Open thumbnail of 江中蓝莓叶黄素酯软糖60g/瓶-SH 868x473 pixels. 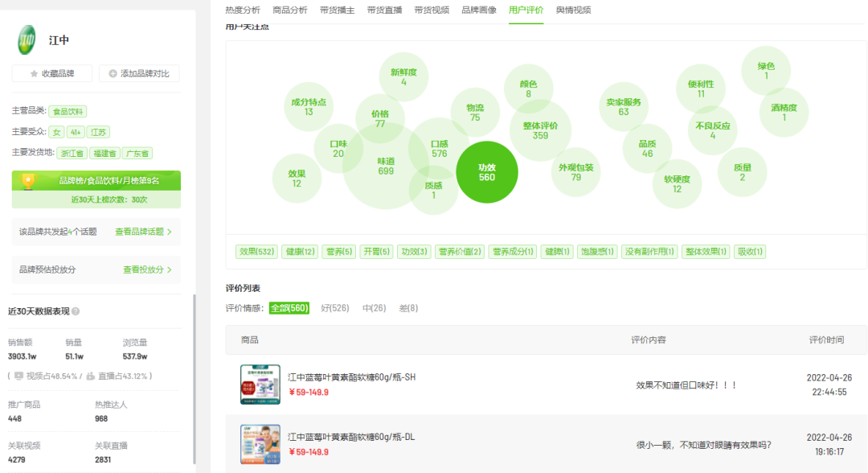pyautogui.click(x=260, y=385)
